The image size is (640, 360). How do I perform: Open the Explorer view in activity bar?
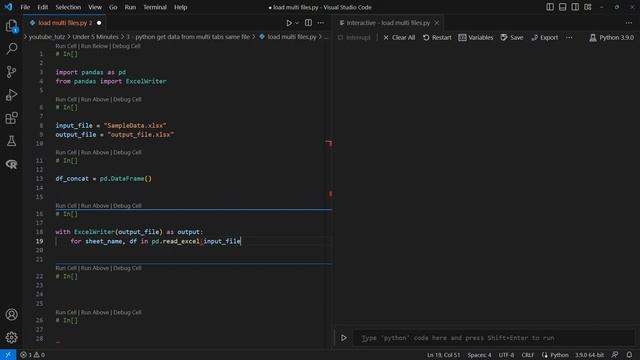pos(11,26)
